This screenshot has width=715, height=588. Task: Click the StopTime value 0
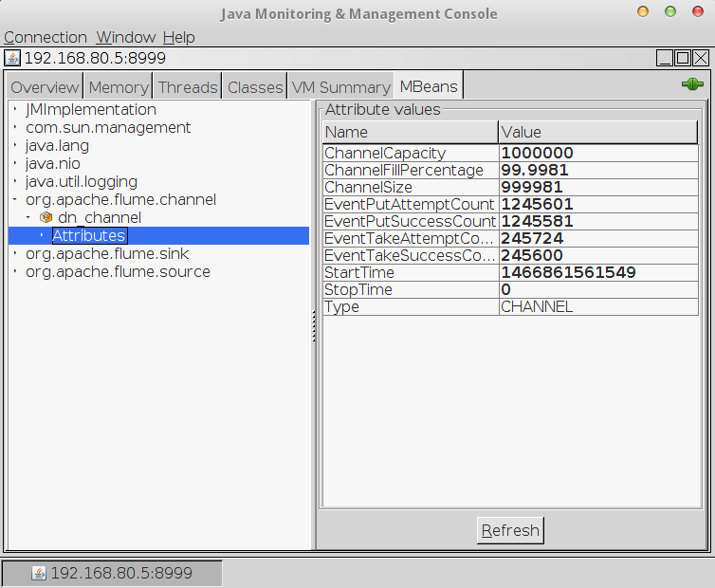598,289
